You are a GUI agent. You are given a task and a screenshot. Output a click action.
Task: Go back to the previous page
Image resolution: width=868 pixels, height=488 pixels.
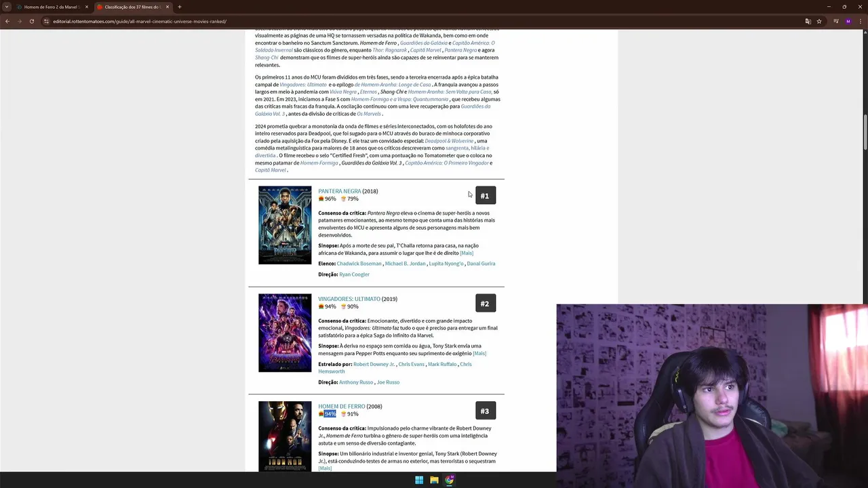point(7,21)
